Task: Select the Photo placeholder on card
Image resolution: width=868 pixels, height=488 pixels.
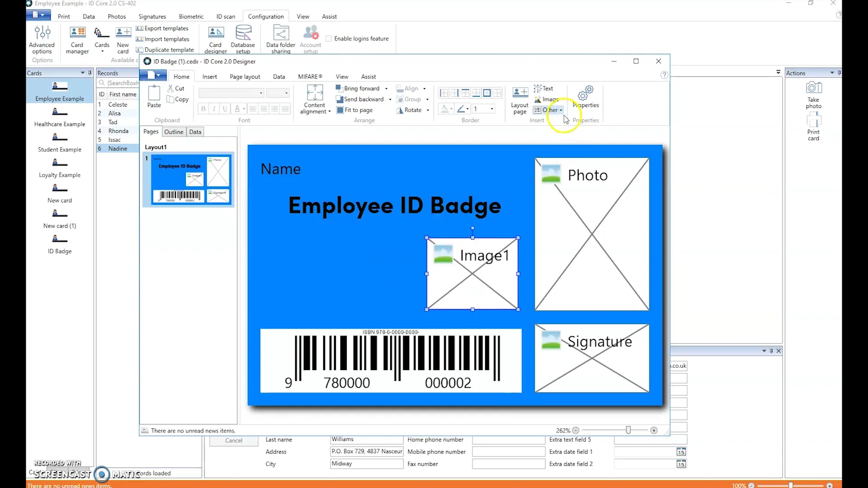Action: tap(592, 234)
